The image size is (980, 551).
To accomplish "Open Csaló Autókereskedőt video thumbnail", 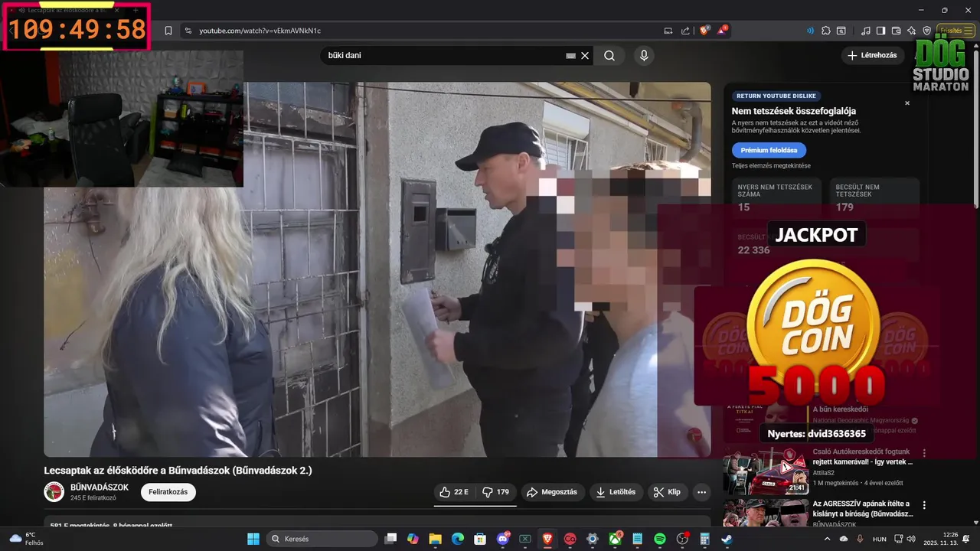I will [766, 471].
